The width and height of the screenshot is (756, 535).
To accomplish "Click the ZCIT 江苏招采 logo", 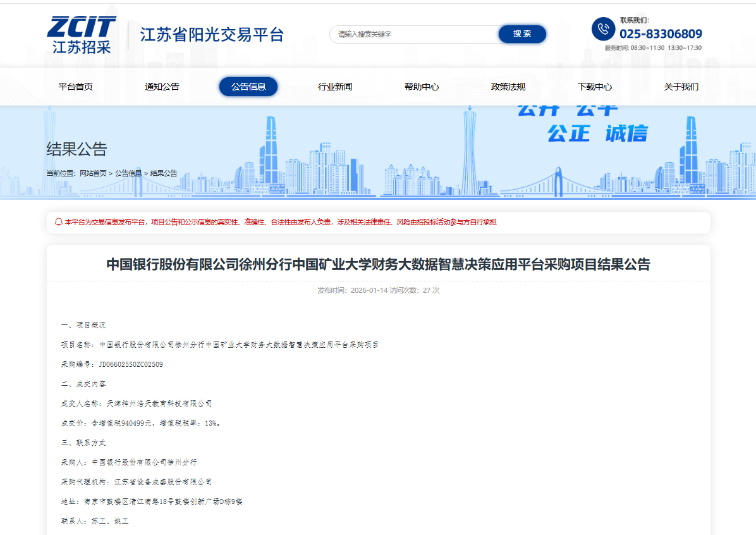I will pos(82,34).
